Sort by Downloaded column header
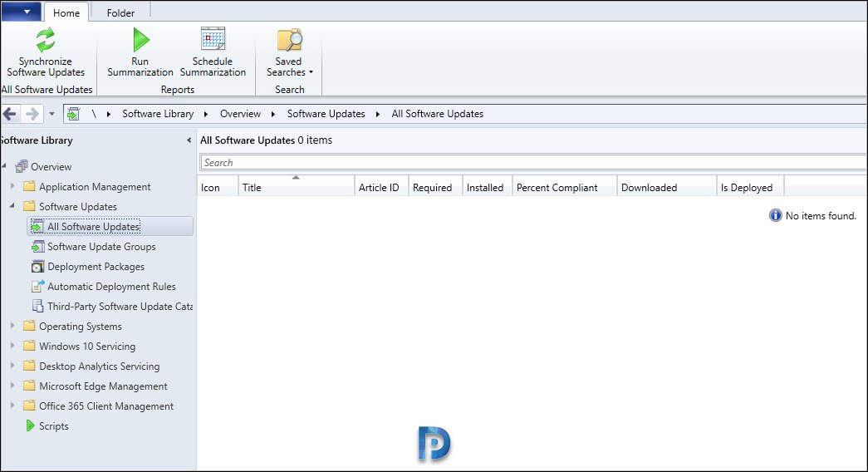The image size is (868, 472). (666, 187)
